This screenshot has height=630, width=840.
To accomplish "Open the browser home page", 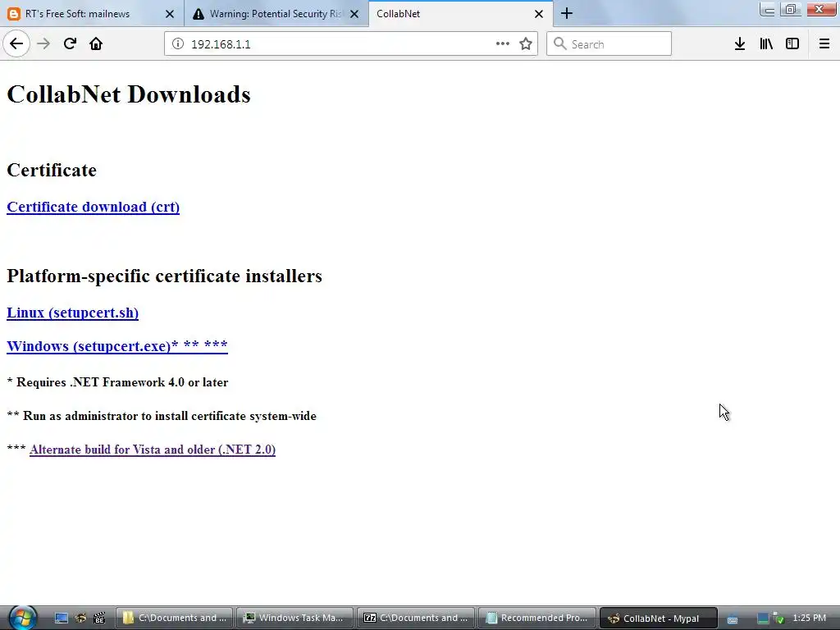I will (x=96, y=43).
